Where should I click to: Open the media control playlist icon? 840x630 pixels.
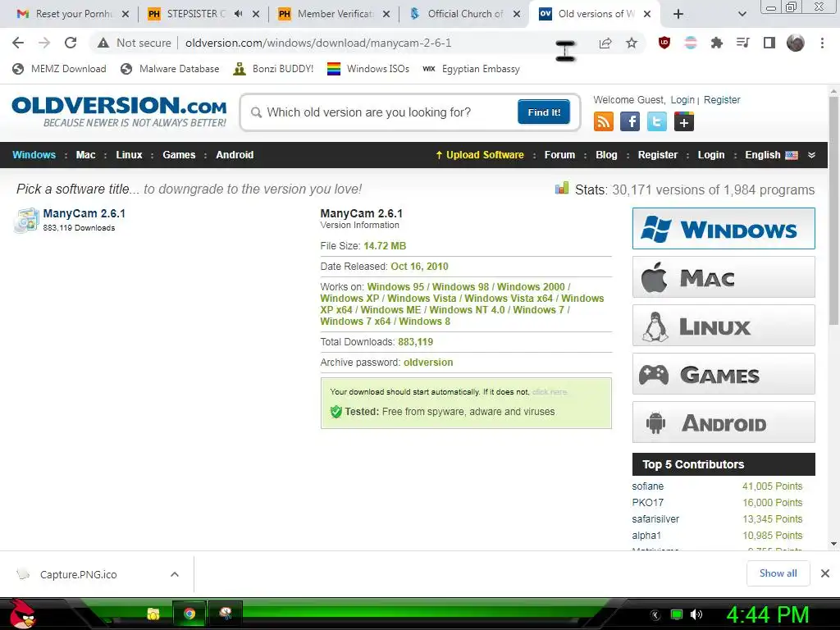click(742, 43)
